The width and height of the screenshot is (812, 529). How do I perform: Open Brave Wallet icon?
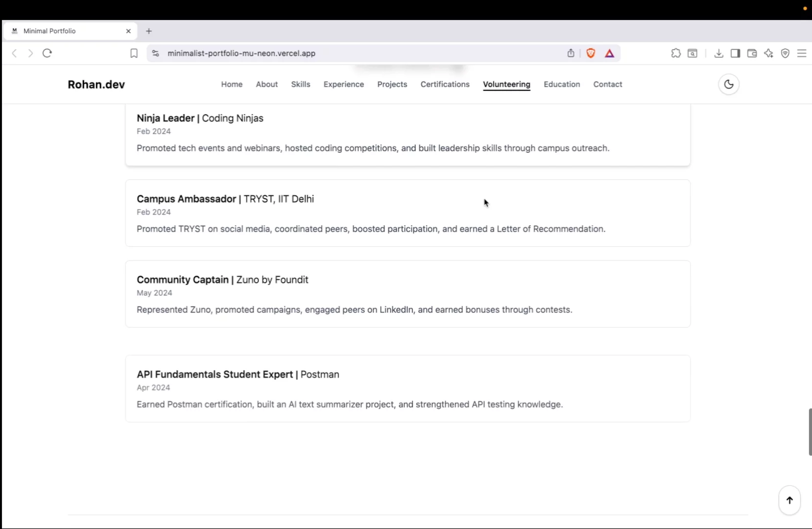pyautogui.click(x=752, y=53)
